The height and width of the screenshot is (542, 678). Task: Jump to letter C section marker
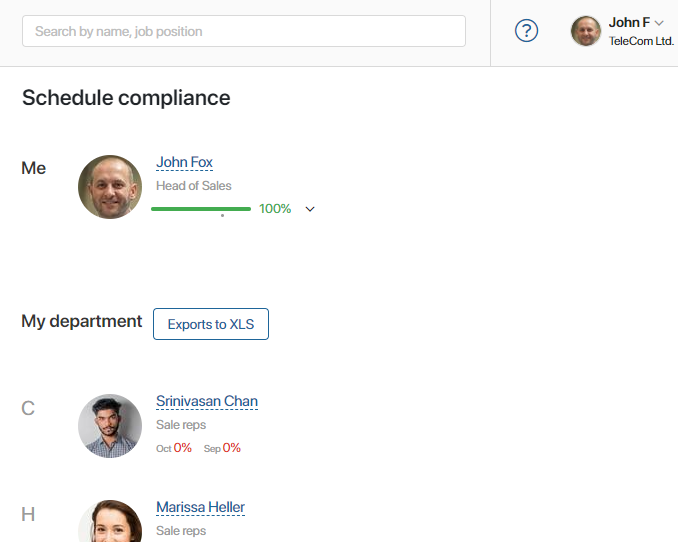pyautogui.click(x=28, y=408)
